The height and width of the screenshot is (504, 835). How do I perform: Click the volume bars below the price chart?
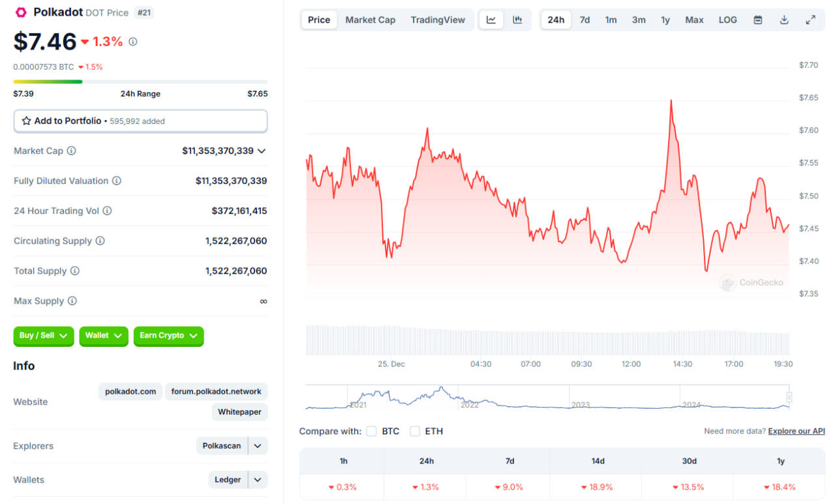tap(548, 340)
